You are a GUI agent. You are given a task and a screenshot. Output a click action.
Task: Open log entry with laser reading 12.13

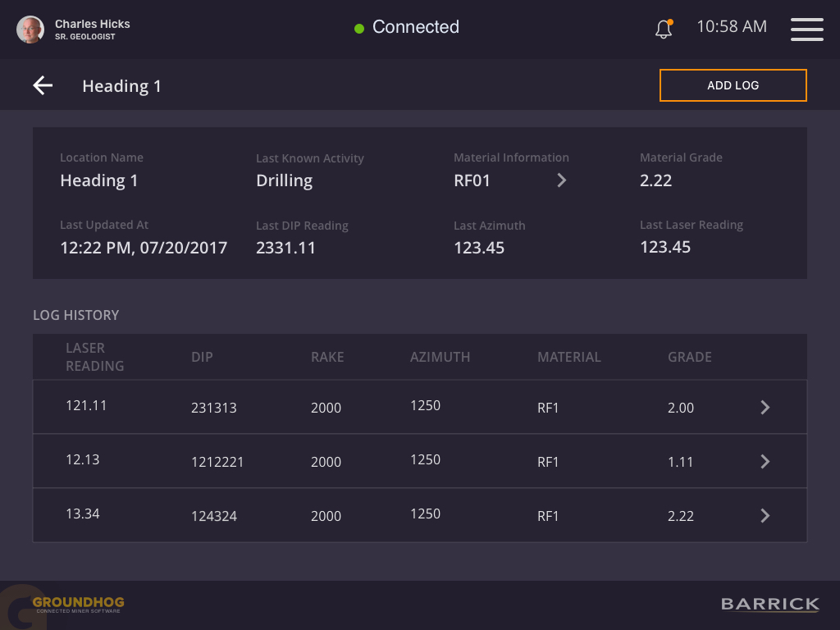coord(765,462)
